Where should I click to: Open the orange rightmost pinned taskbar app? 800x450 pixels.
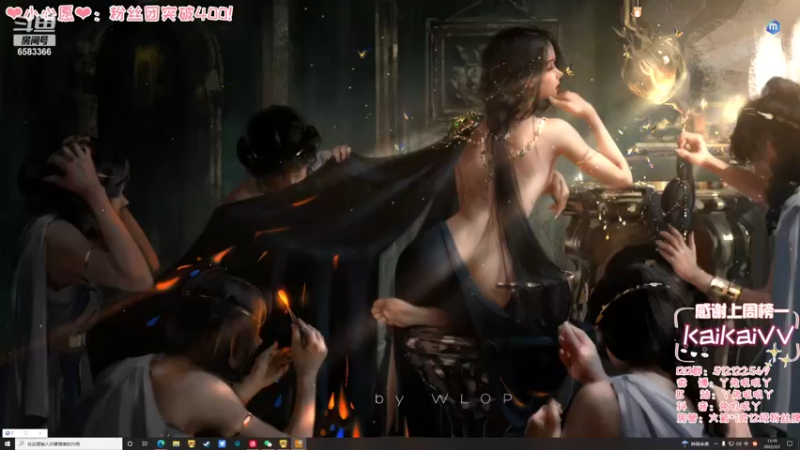(298, 444)
